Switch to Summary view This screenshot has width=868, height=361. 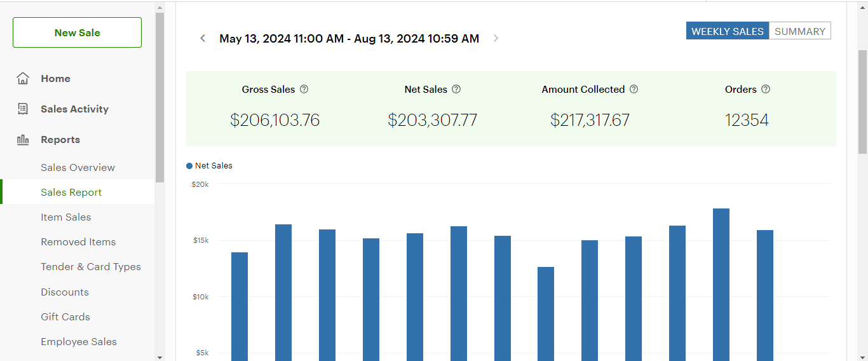(800, 31)
